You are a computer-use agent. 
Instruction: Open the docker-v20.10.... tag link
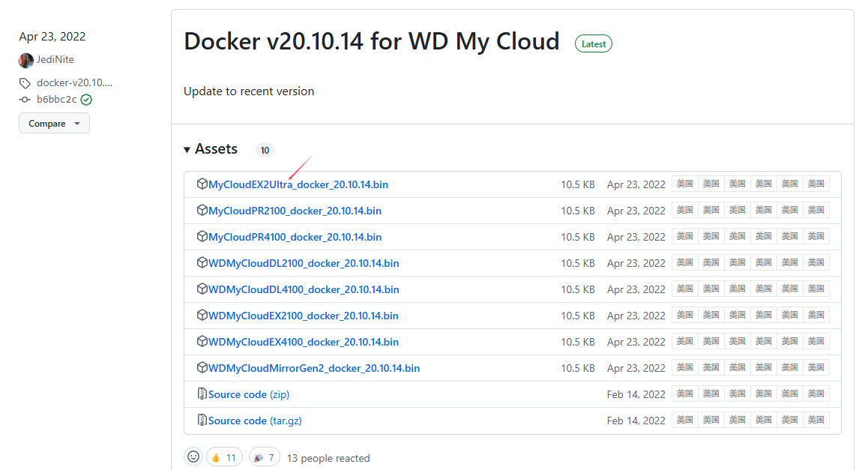pos(74,82)
